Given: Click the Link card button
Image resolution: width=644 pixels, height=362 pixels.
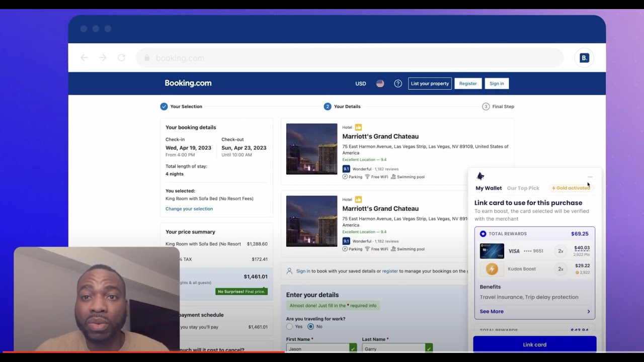Looking at the screenshot, I should click(534, 344).
